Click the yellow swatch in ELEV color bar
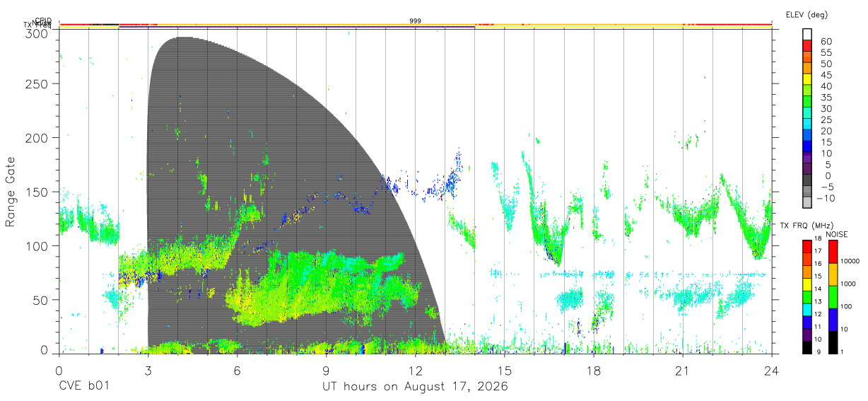 click(807, 79)
